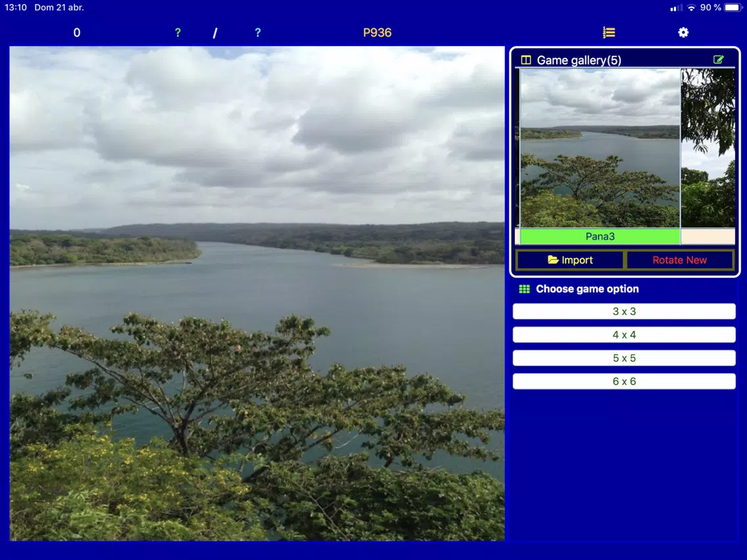Tap the 90 % battery percentage
Image resolution: width=747 pixels, height=560 pixels.
710,8
